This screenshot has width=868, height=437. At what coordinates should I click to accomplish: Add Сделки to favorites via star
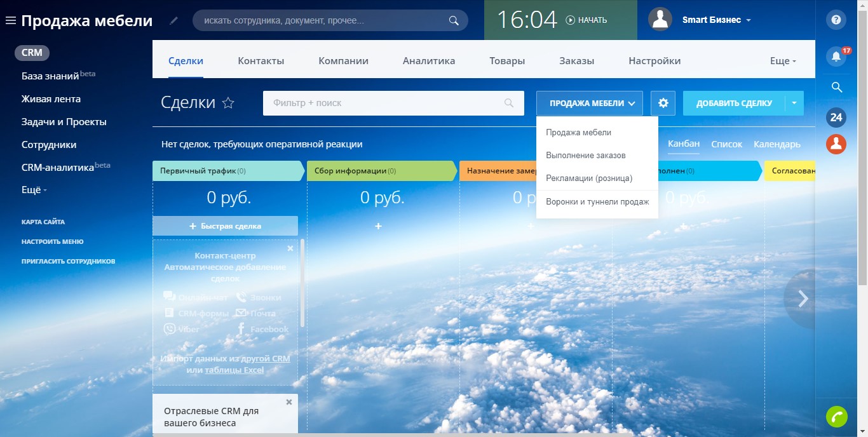[x=228, y=103]
